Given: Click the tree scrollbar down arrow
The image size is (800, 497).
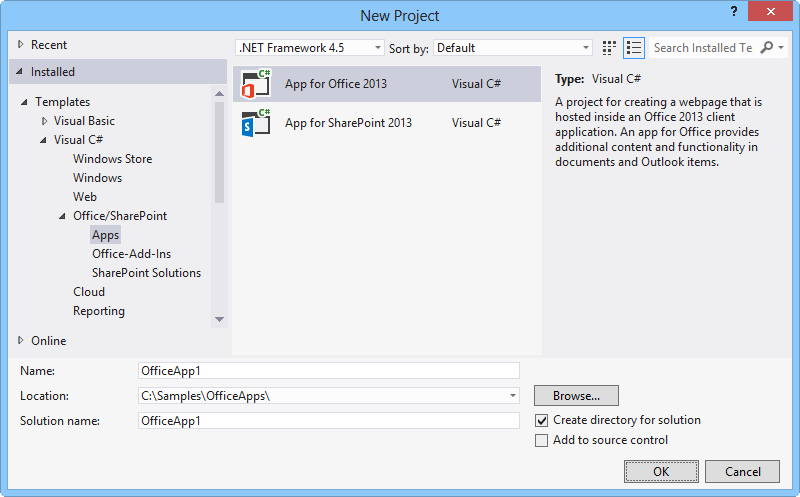Looking at the screenshot, I should (x=219, y=319).
